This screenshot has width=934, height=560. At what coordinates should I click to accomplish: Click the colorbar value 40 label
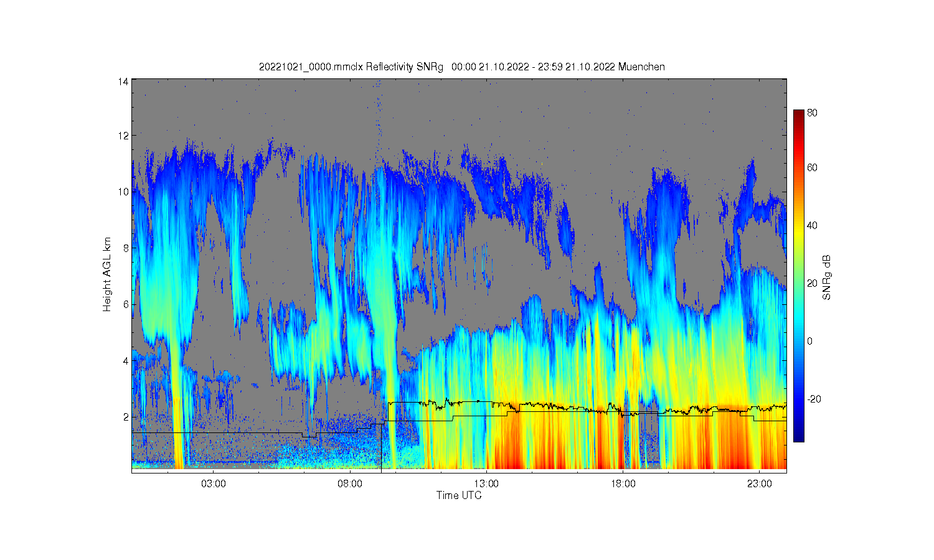coord(813,225)
